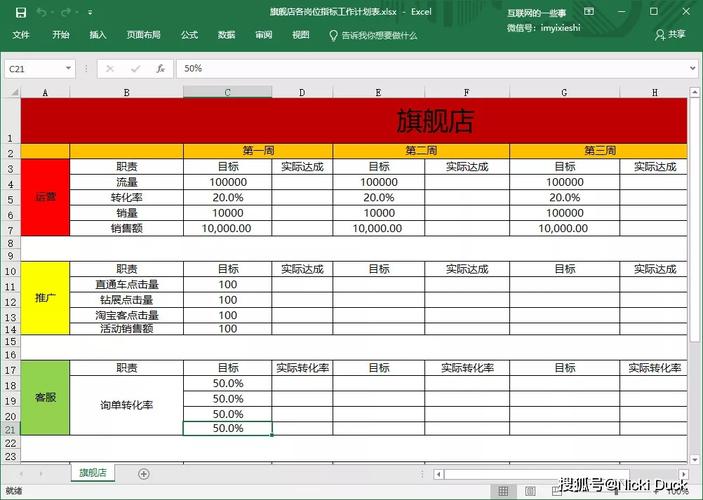The image size is (703, 500).
Task: Click the 共享 share button
Action: [x=670, y=35]
